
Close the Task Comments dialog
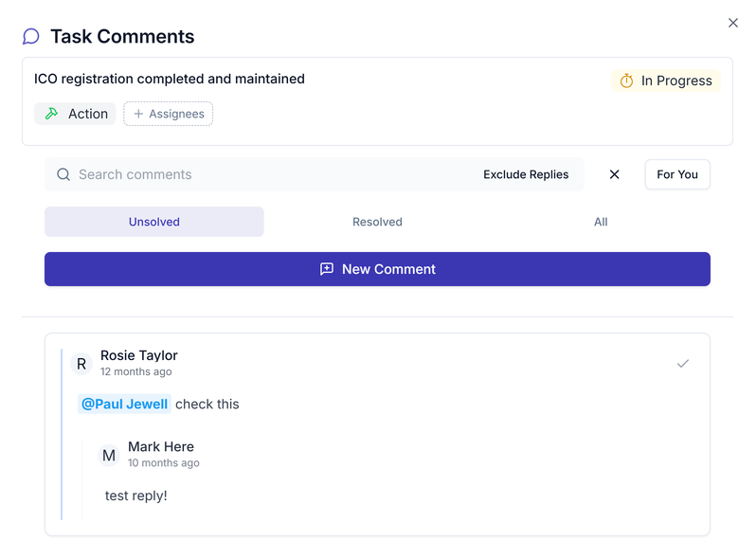point(733,23)
